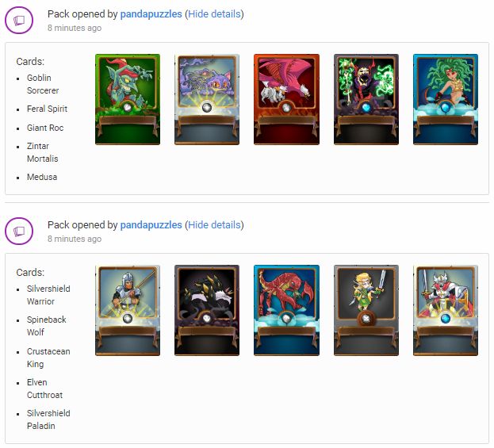Open the Silvershield Paladin card image
Viewport: 494px width, 448px height.
[446, 310]
